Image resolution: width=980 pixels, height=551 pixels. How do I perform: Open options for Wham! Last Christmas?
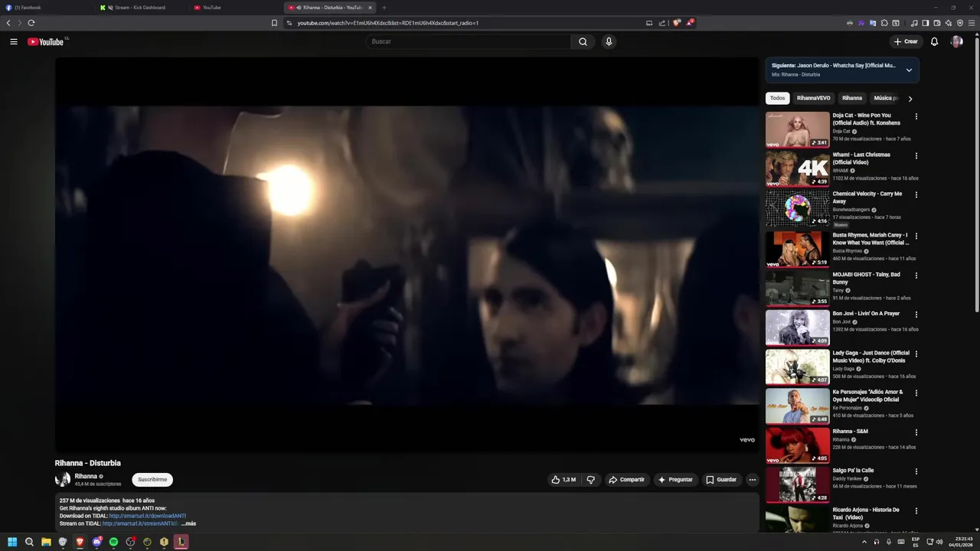[x=916, y=156]
